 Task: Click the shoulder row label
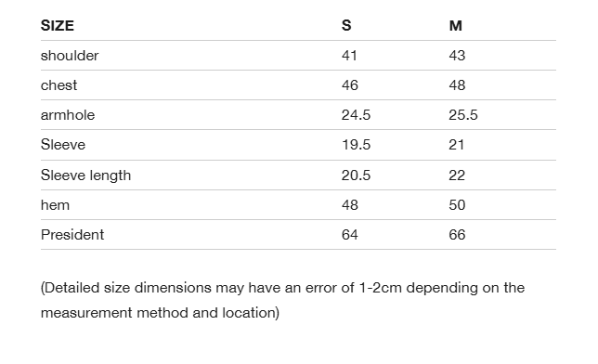click(70, 56)
